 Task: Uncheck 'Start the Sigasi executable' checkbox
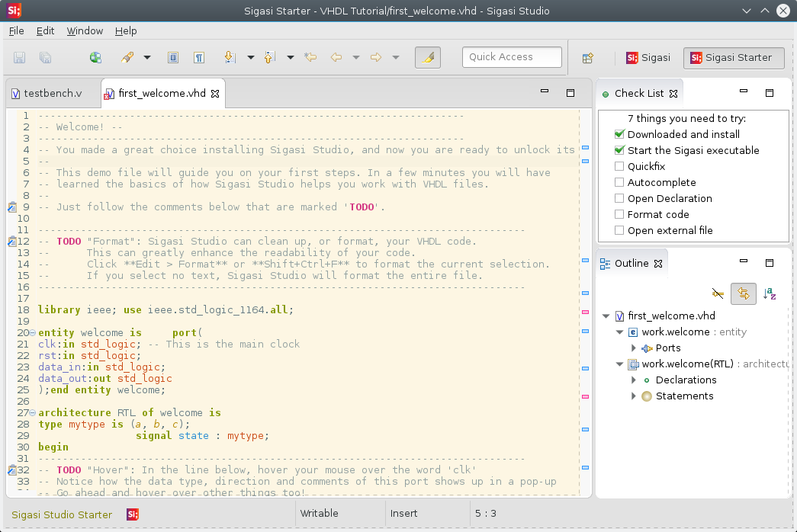click(x=619, y=150)
